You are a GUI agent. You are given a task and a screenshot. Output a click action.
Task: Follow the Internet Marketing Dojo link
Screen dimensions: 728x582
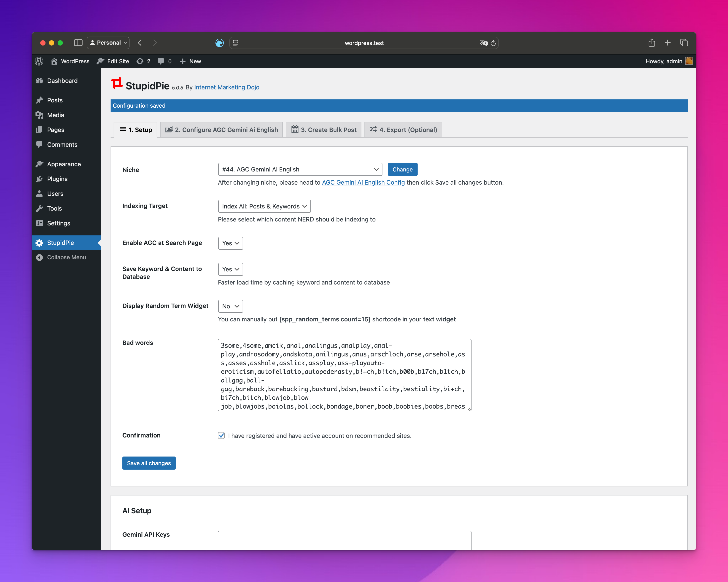tap(227, 87)
